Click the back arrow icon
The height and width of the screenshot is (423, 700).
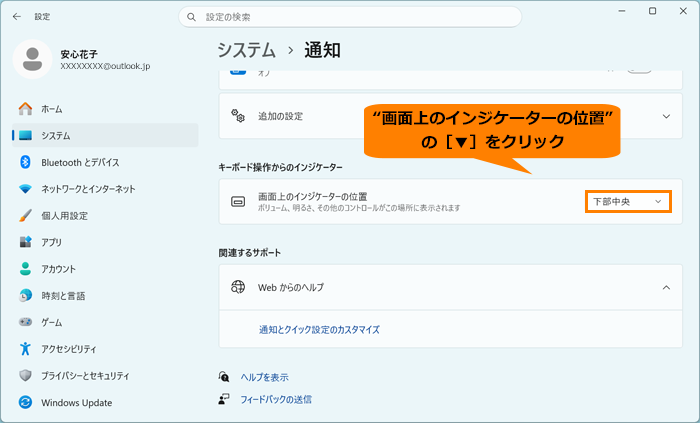pos(17,17)
